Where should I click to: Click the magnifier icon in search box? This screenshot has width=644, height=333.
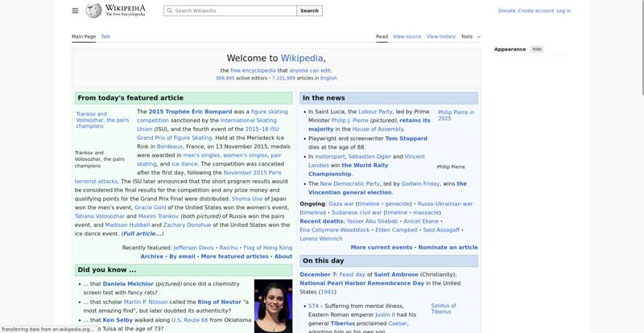(169, 11)
